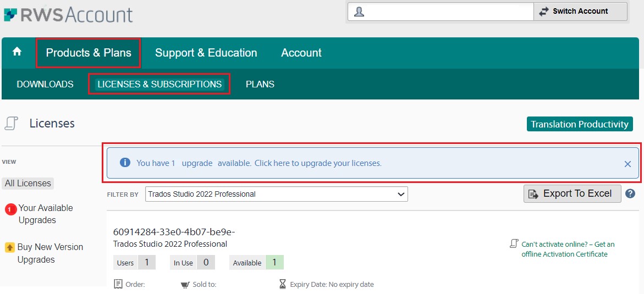Click the user profile icon
The image size is (644, 294).
pos(359,12)
